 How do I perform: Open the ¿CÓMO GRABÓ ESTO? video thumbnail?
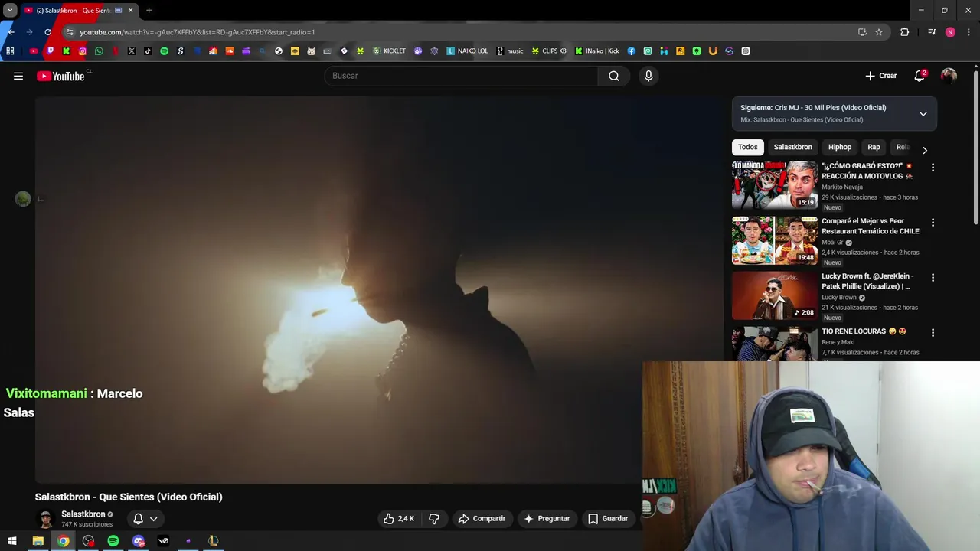click(x=774, y=185)
